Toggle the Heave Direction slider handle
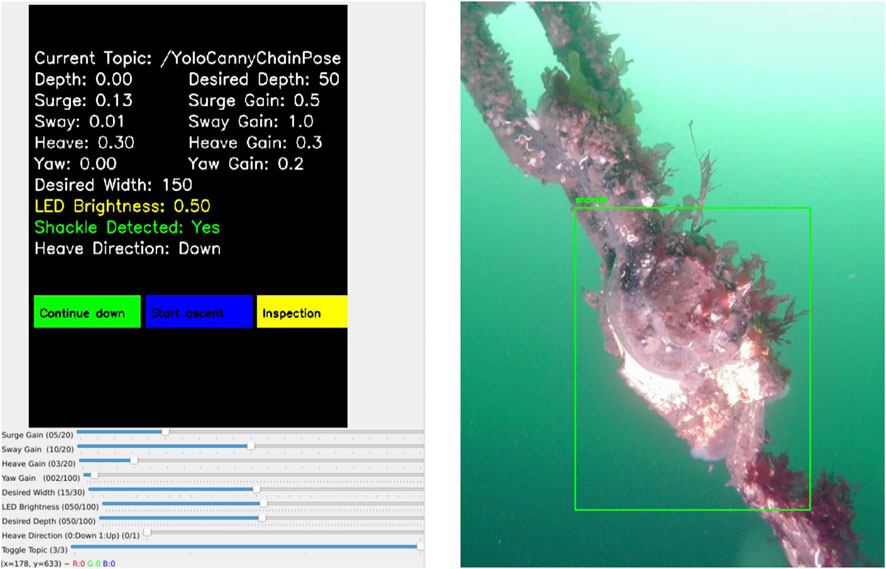Viewport: 886px width, 569px height. (x=147, y=533)
